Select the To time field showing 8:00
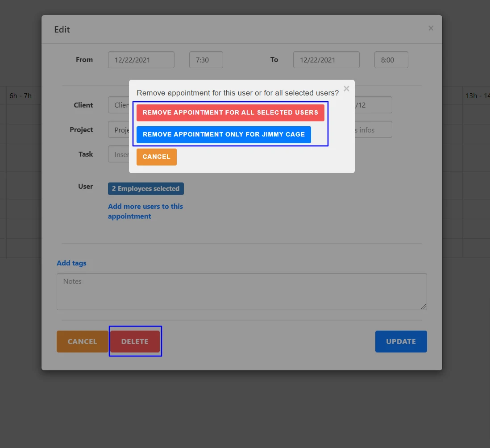The width and height of the screenshot is (490, 448). click(391, 59)
